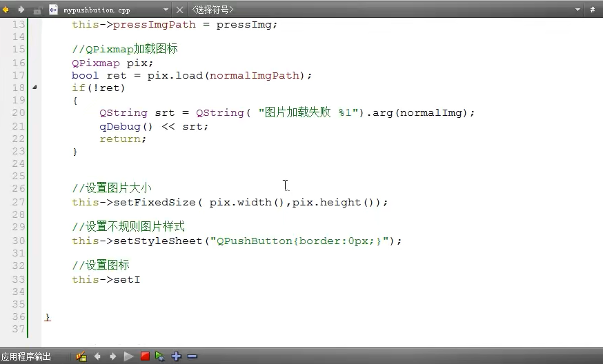
Task: Click 'bool' keyword on line 17
Action: coord(85,75)
